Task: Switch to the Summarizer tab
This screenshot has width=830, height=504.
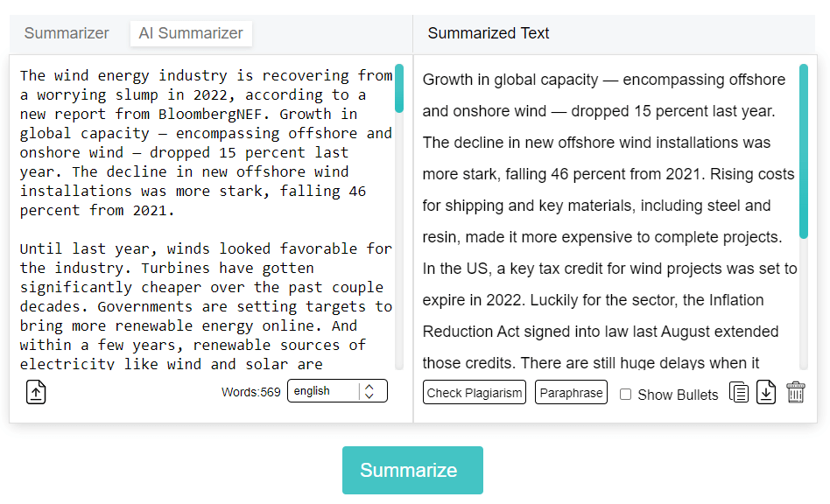Action: (67, 33)
